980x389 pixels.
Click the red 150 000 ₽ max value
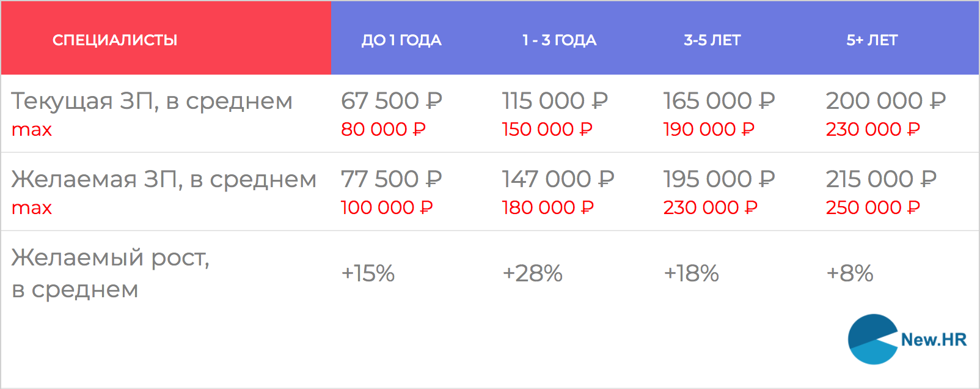point(547,130)
